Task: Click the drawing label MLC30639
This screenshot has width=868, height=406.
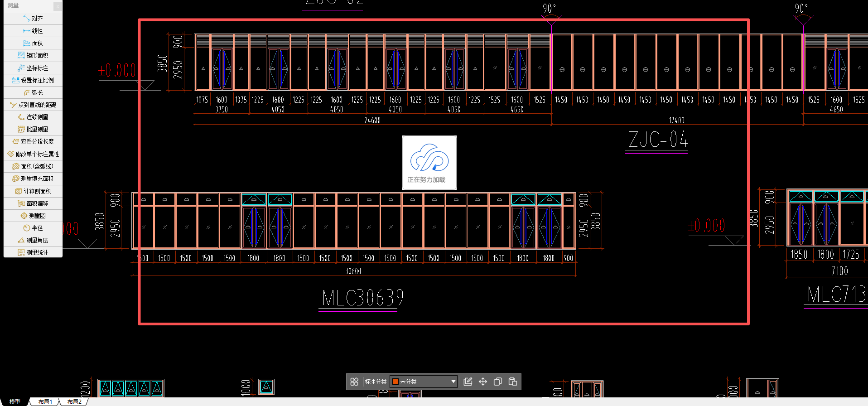Action: (362, 298)
